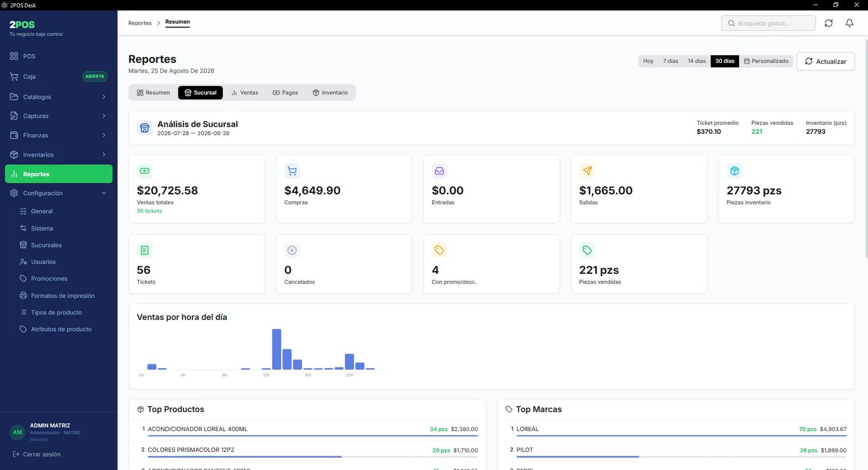The height and width of the screenshot is (470, 868).
Task: Expand the Catálogos menu
Action: 59,97
